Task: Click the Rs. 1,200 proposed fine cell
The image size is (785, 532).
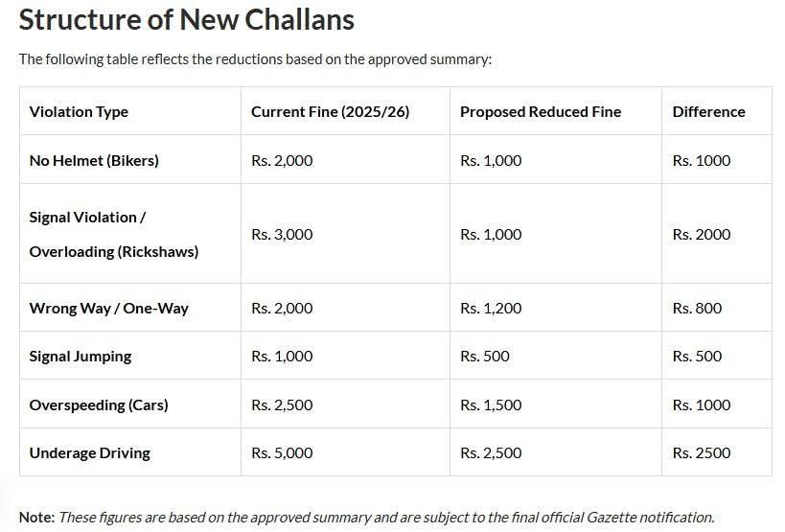Action: [491, 309]
